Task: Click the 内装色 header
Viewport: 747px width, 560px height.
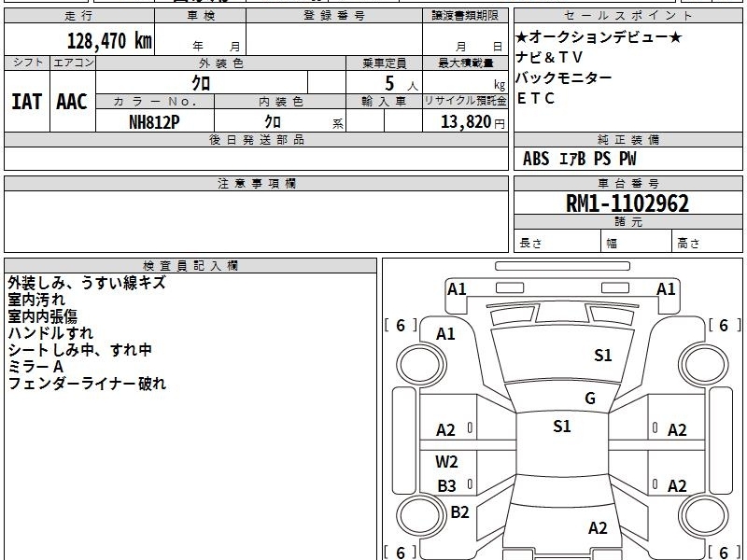Action: pos(280,102)
